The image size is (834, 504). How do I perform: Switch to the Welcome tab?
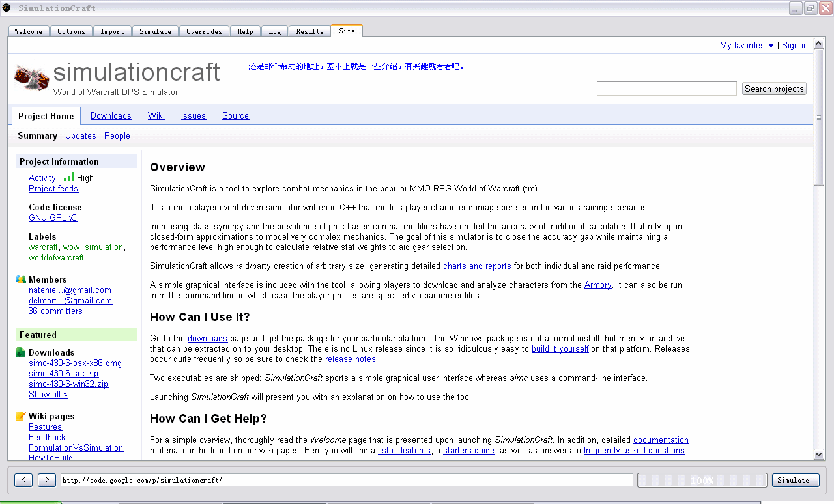(x=29, y=31)
